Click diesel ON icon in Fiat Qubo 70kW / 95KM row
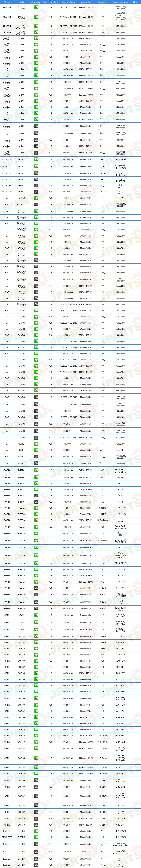Image resolution: width=141 pixels, height=868 pixels. pyautogui.click(x=36, y=463)
